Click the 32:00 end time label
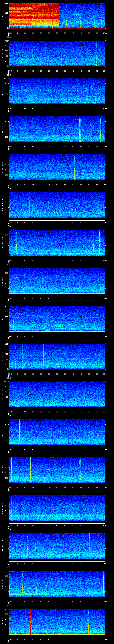 tap(105, 601)
